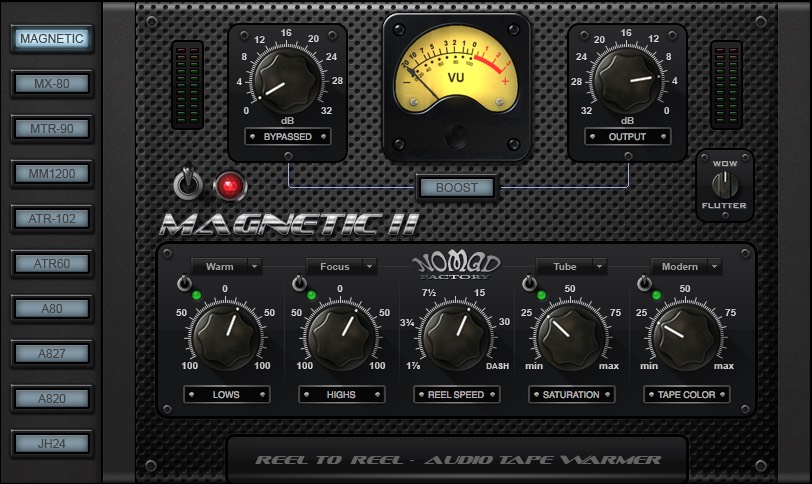Flip the LOWS section mini switch
This screenshot has width=812, height=484.
coord(184,283)
